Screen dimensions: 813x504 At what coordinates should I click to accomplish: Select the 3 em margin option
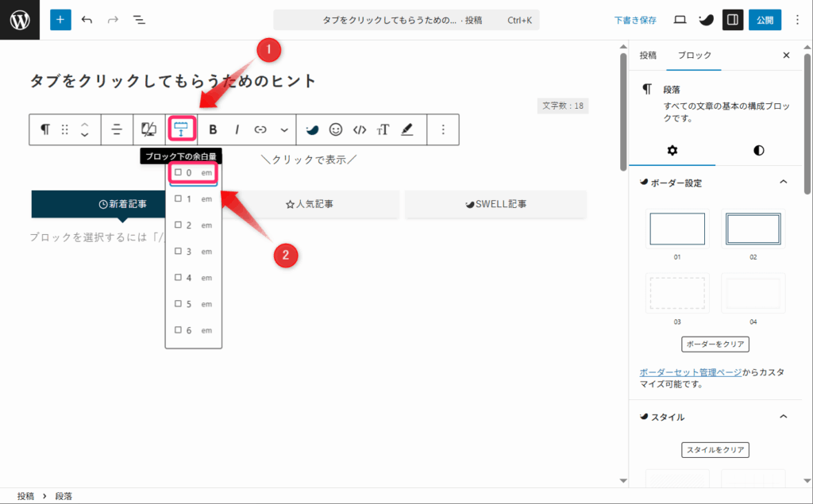coord(194,252)
